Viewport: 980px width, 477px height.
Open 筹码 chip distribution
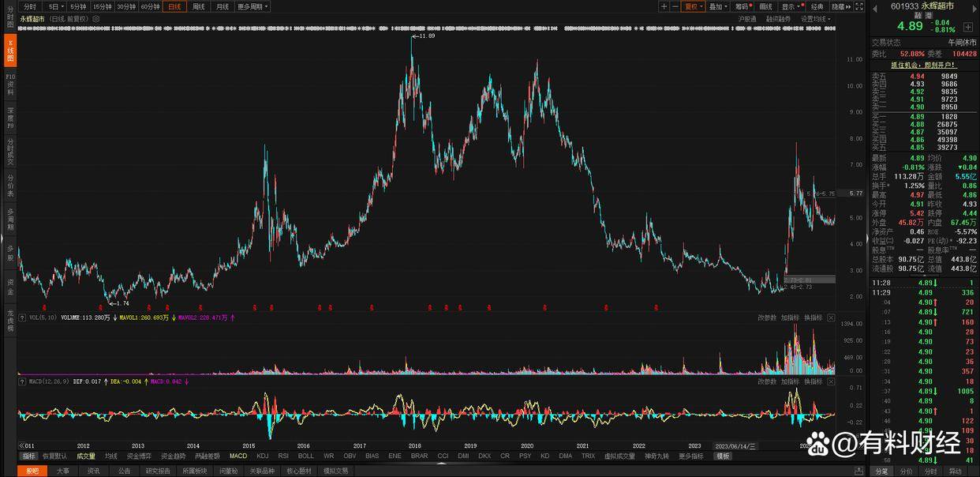742,6
